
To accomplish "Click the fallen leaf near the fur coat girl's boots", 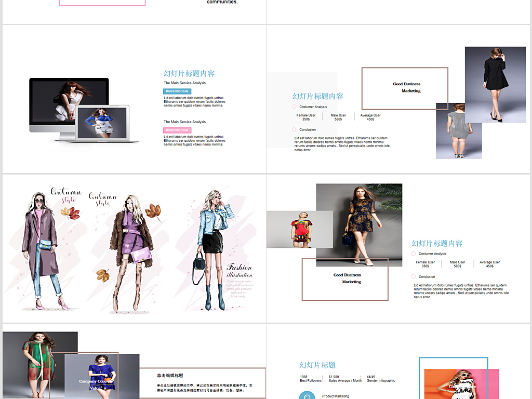I will tap(103, 274).
